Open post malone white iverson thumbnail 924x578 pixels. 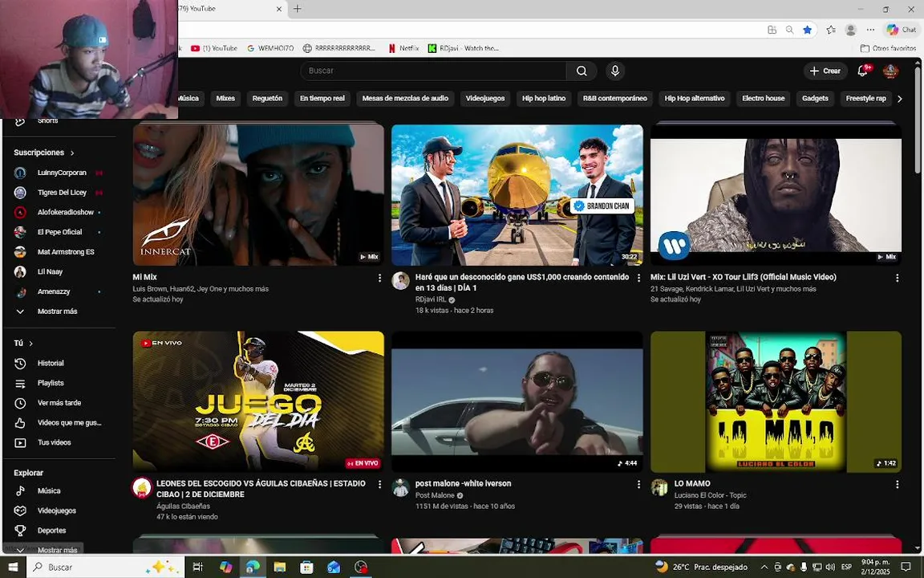(x=517, y=401)
